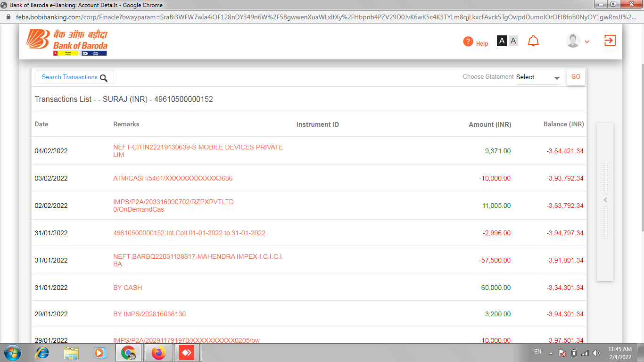Open Int.Coll 01-01-2022 to 31-01-2022 transaction
Image resolution: width=644 pixels, height=362 pixels.
[x=190, y=233]
